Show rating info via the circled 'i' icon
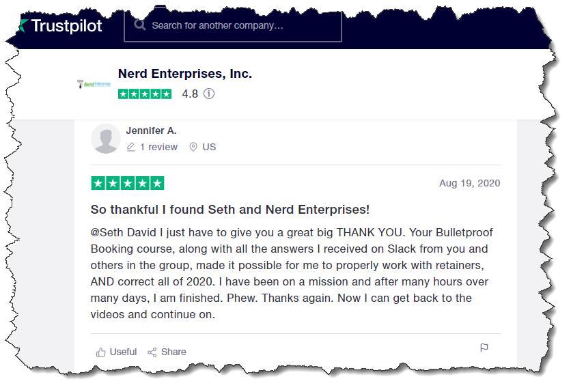The width and height of the screenshot is (571, 392). pyautogui.click(x=209, y=94)
